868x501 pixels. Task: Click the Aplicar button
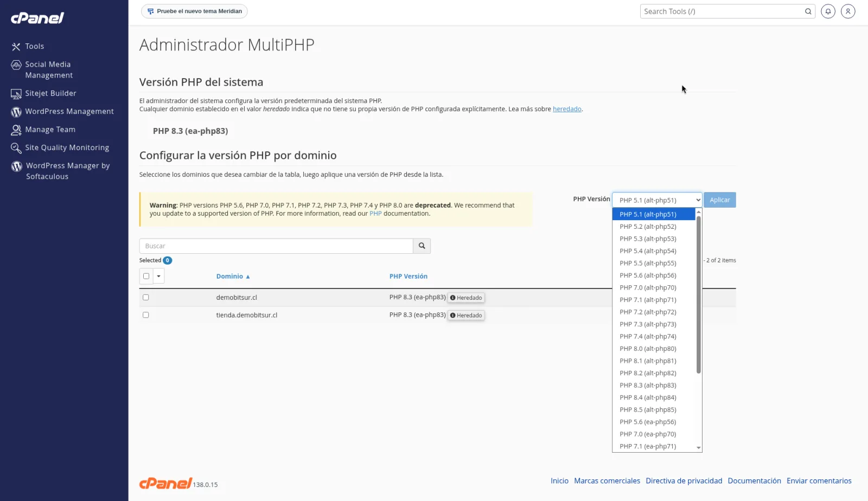[720, 200]
